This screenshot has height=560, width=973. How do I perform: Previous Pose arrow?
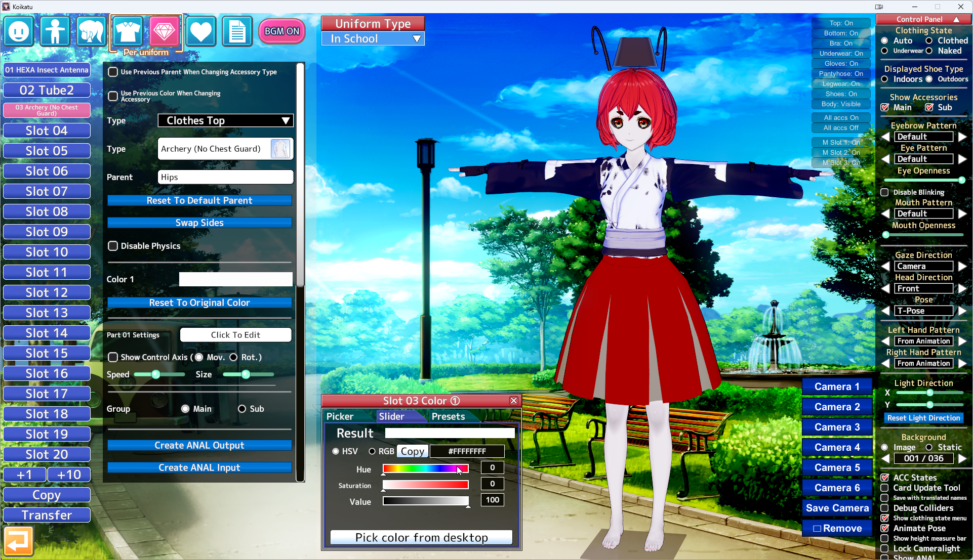pyautogui.click(x=885, y=311)
